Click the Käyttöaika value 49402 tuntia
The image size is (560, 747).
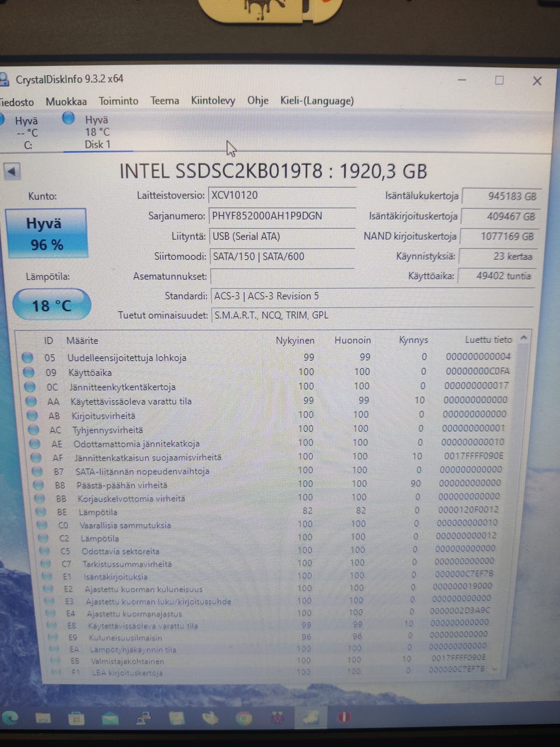[498, 275]
